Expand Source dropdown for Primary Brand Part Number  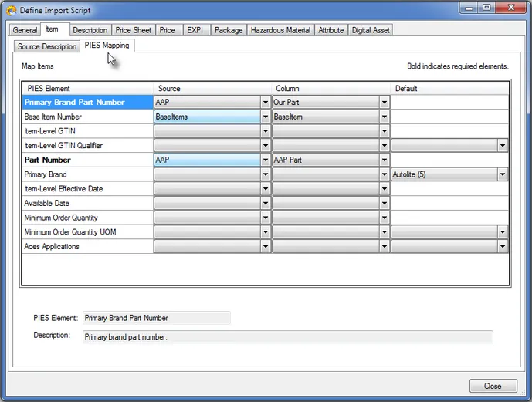pos(266,102)
